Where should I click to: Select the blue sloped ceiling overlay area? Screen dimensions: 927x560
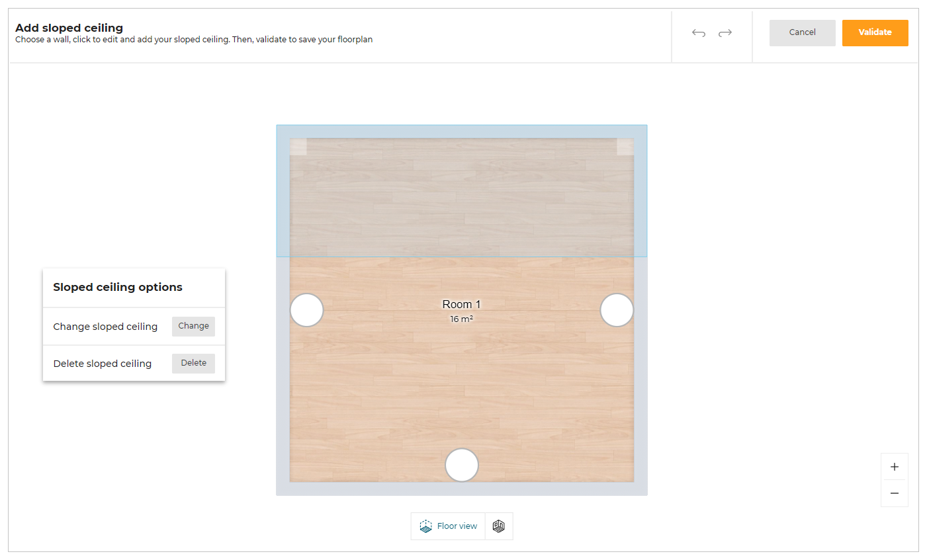(461, 198)
